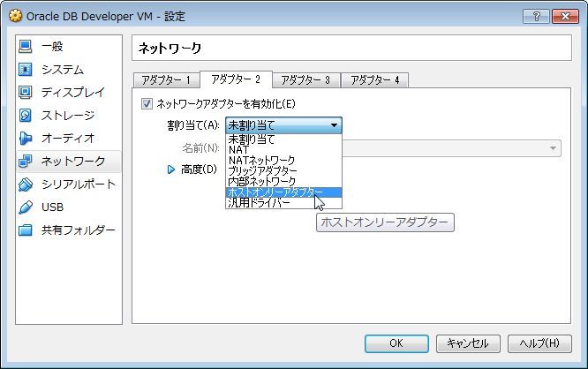Open ヘルプ(H) help button

(539, 343)
